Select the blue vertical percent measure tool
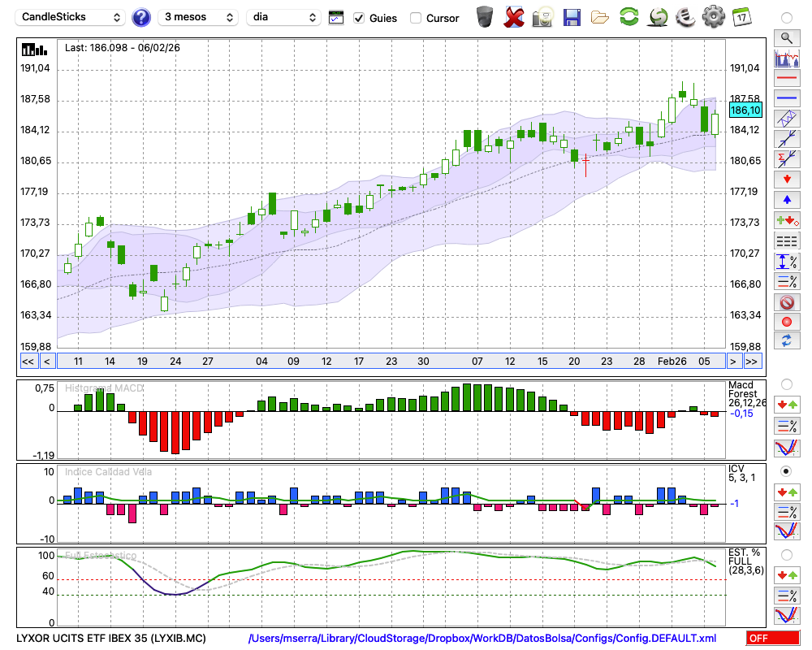812x650 pixels. point(787,261)
